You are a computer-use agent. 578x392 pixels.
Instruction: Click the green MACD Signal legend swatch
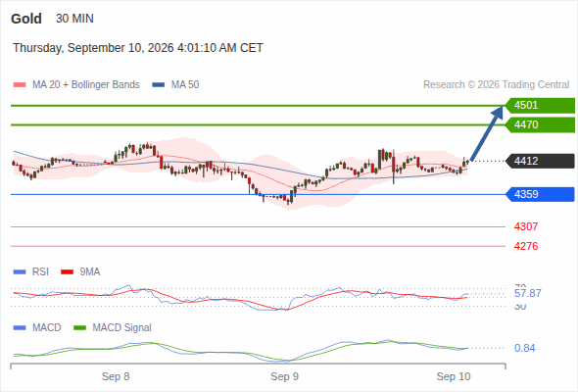[x=79, y=328]
